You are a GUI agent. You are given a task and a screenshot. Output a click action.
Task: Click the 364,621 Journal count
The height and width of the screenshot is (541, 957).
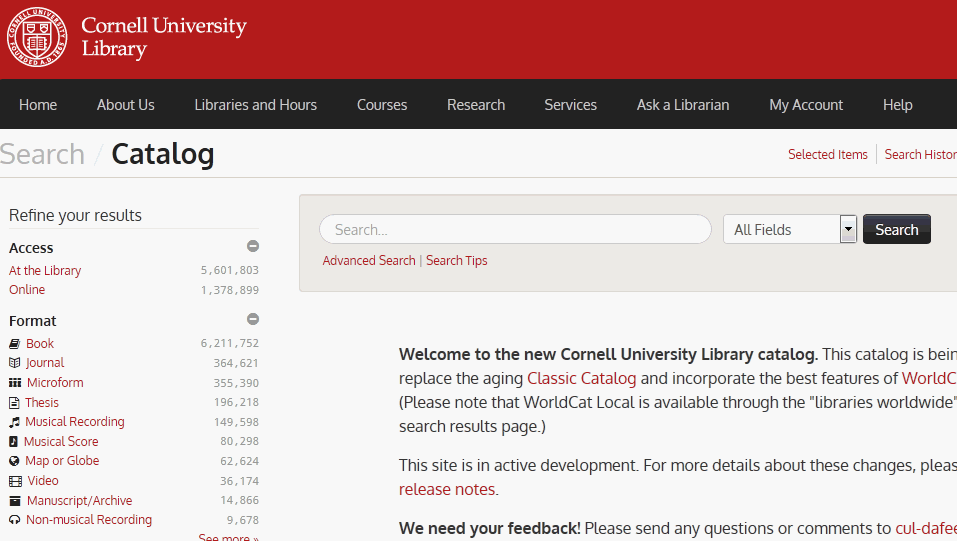click(236, 363)
